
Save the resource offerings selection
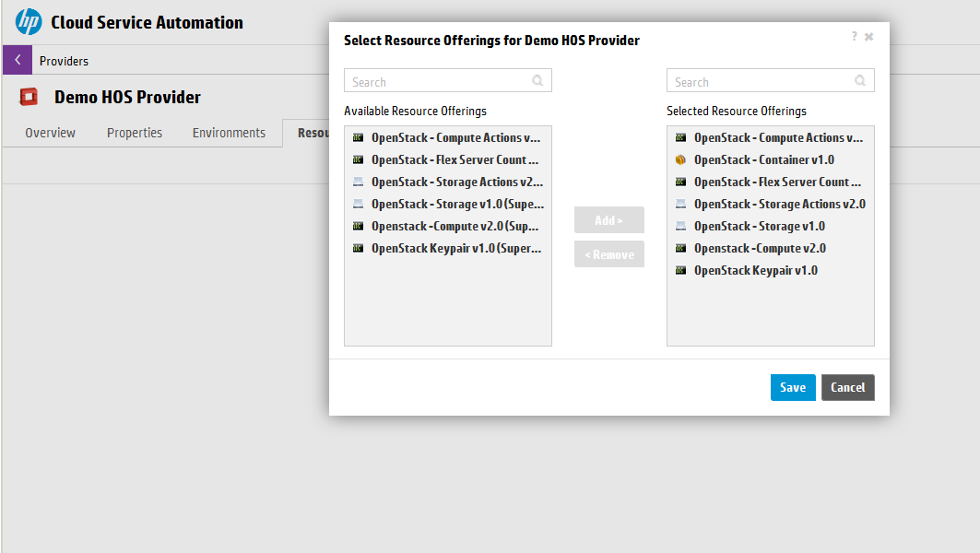pyautogui.click(x=793, y=387)
